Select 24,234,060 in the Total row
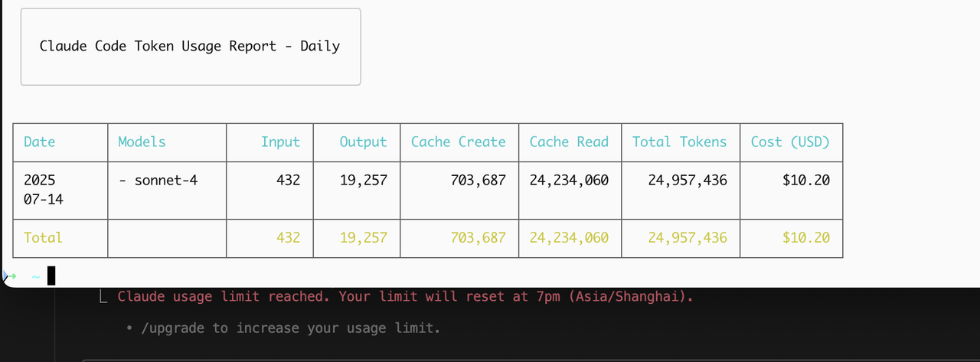This screenshot has width=980, height=362. 570,237
